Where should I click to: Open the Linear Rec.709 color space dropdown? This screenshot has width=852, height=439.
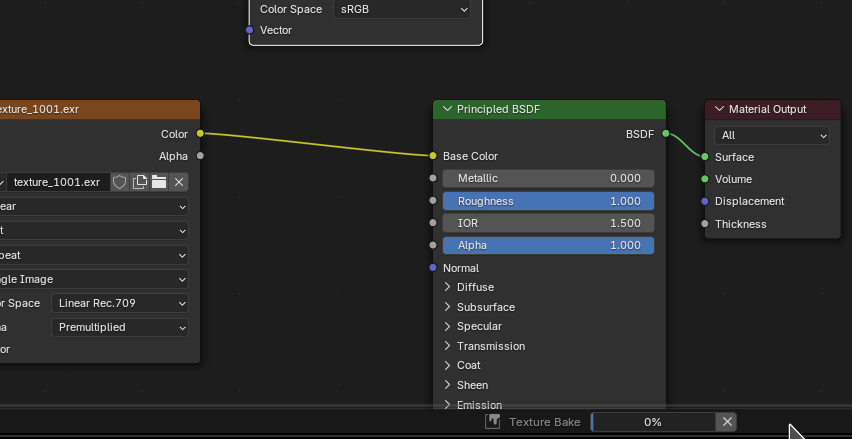(120, 303)
